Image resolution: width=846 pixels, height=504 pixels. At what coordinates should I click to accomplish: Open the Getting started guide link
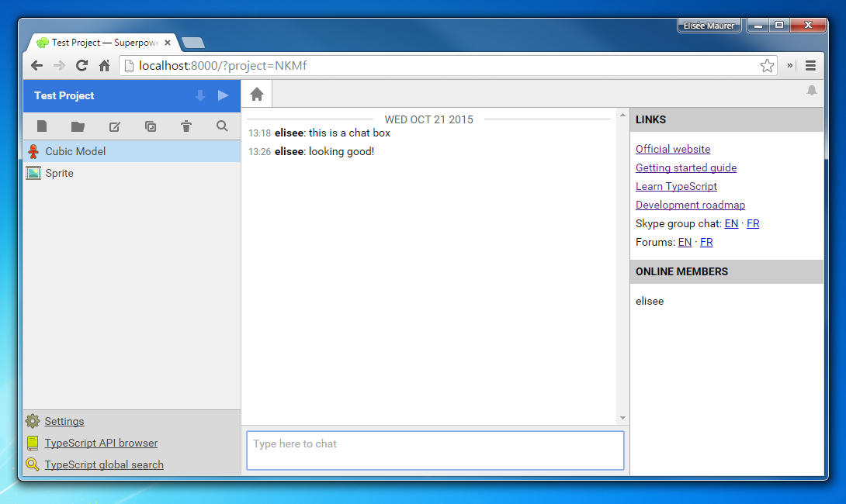686,167
